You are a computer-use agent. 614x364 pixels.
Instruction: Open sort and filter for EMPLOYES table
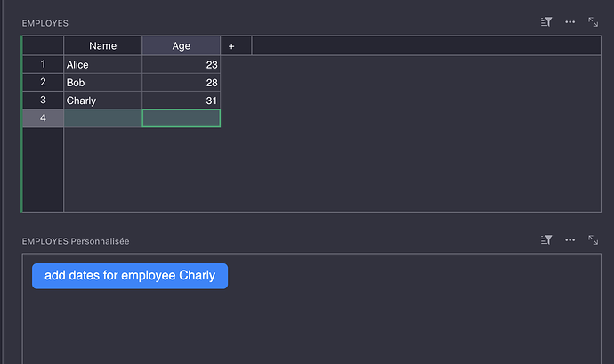547,21
